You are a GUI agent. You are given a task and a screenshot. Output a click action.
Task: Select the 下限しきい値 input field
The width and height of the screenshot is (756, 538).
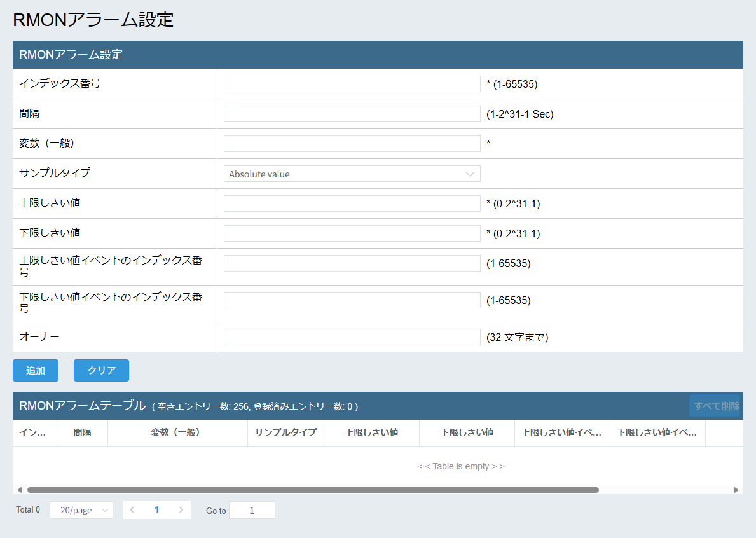(352, 233)
